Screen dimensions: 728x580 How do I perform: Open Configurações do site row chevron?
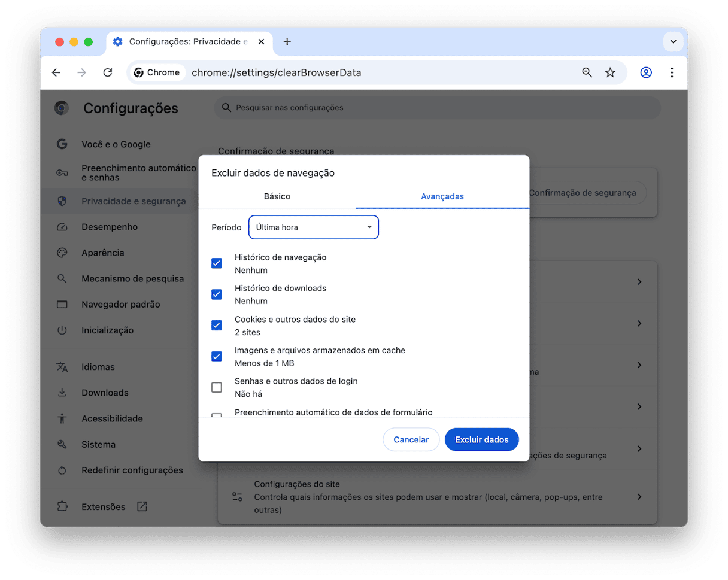639,497
